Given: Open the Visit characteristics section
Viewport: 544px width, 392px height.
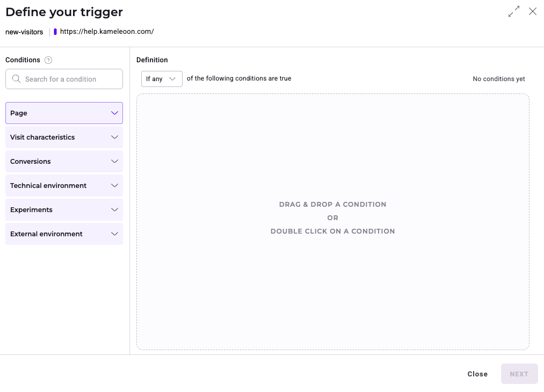Looking at the screenshot, I should tap(64, 137).
